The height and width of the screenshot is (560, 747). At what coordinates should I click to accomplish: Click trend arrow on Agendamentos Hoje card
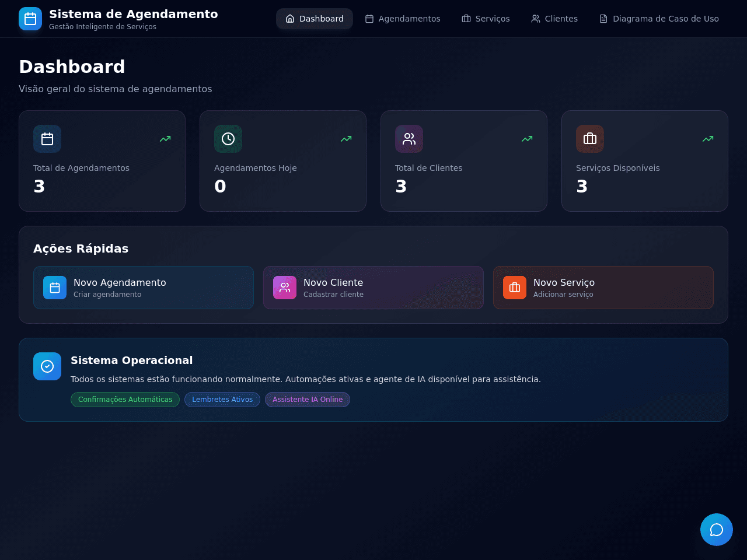coord(346,139)
